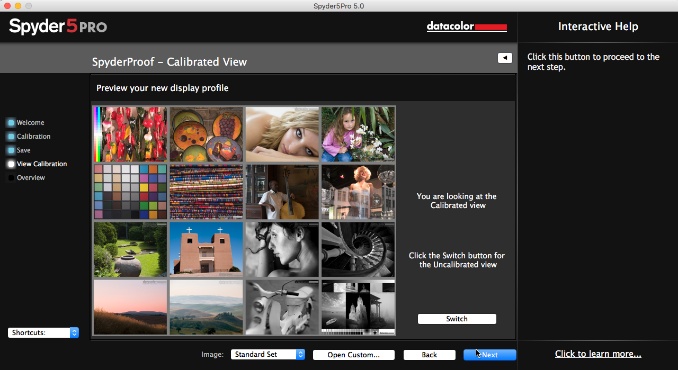Open the painted plates with fruit thumbnail
This screenshot has width=678, height=370.
click(x=206, y=134)
